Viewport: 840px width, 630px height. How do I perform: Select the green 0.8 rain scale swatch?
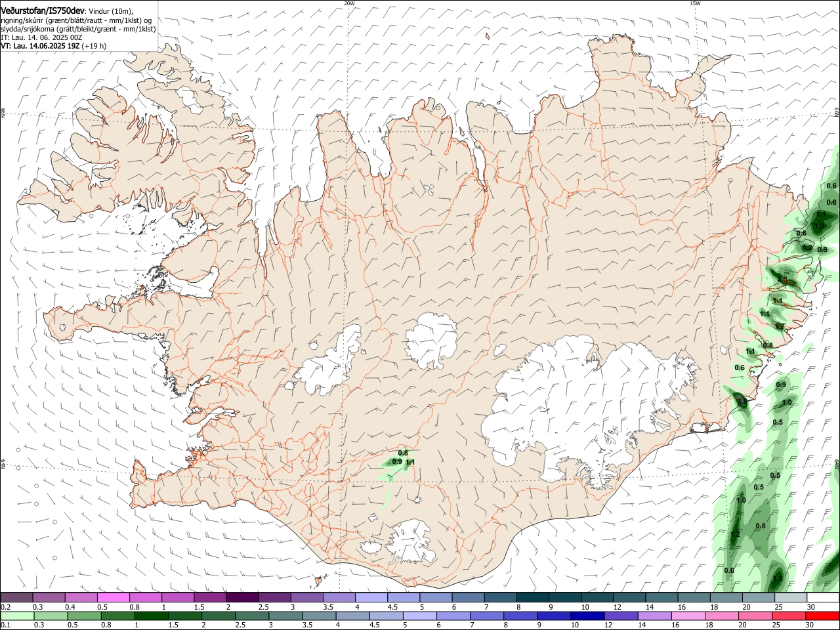(x=117, y=616)
